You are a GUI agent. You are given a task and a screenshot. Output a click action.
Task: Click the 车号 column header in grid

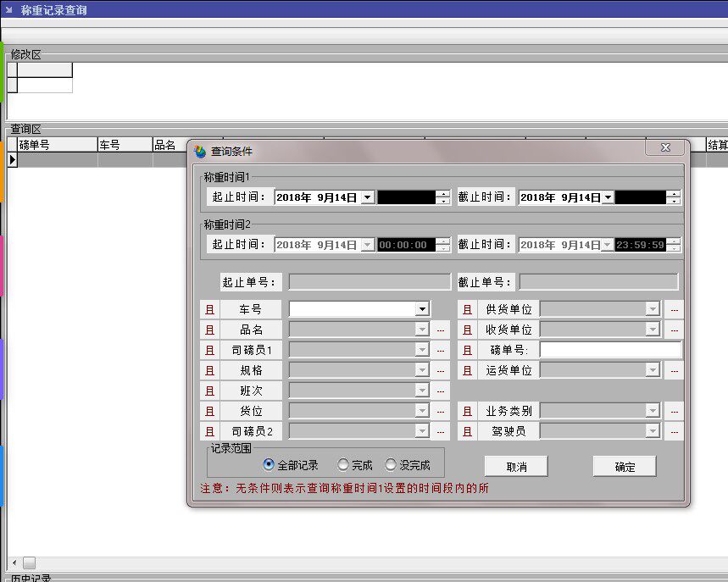tap(125, 145)
